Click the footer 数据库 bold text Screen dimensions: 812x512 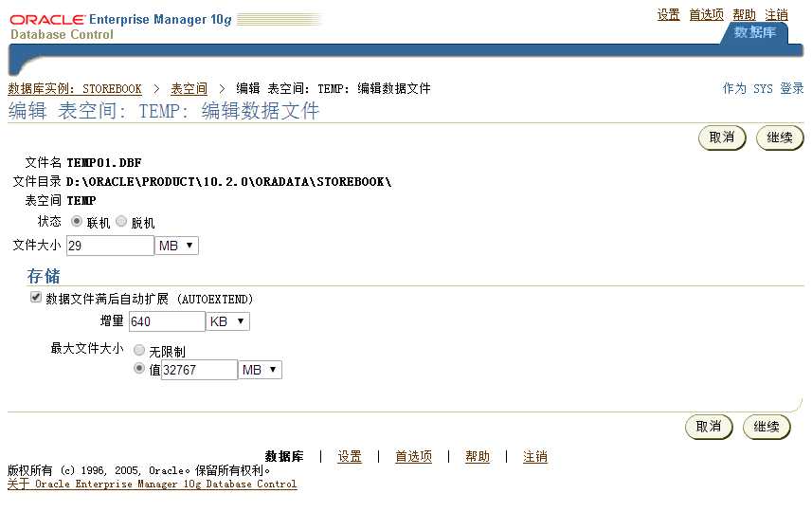coord(284,457)
